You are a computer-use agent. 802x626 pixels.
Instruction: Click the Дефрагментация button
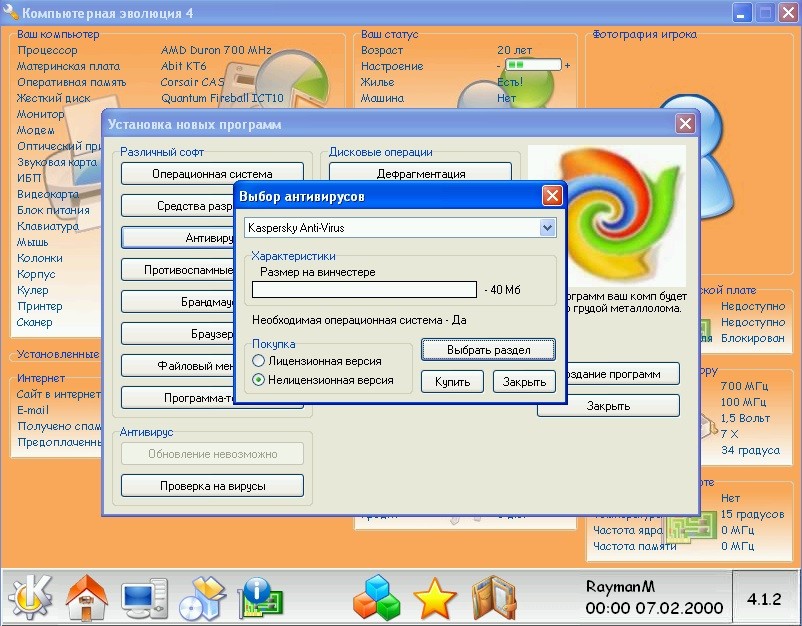click(420, 173)
